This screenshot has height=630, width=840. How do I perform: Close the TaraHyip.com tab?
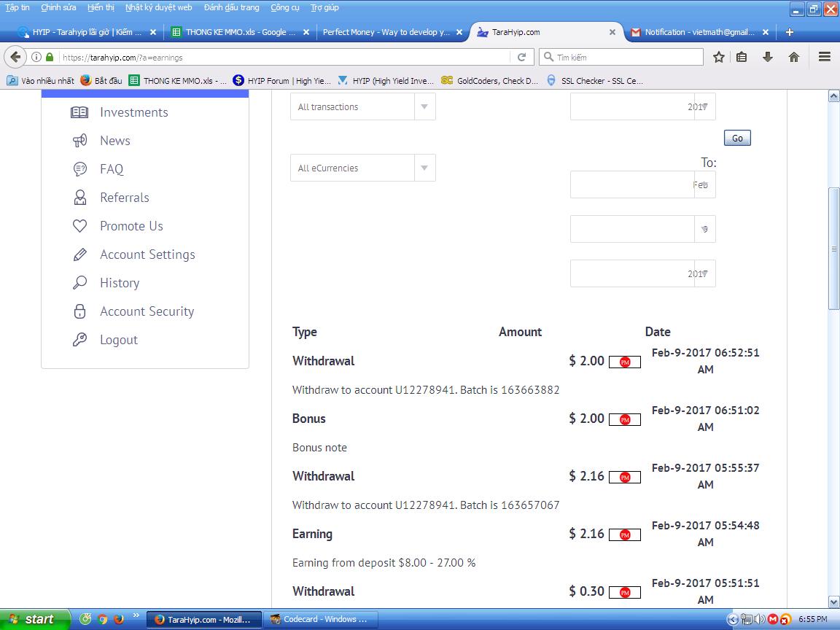[x=612, y=32]
